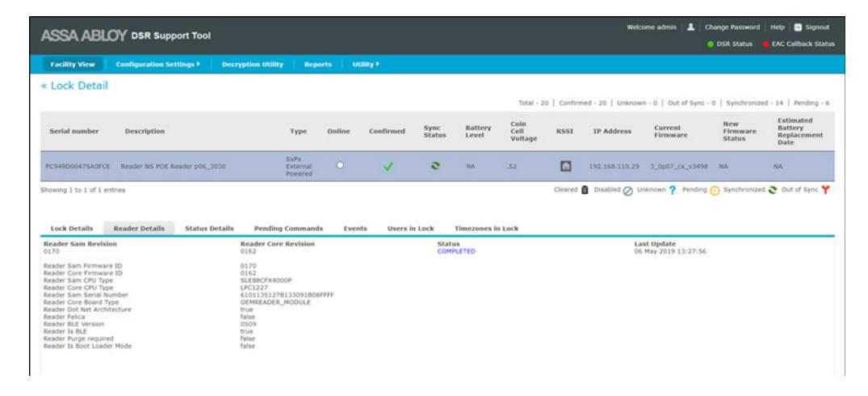Image resolution: width=868 pixels, height=396 pixels.
Task: Sort by the Description column header
Action: click(145, 131)
